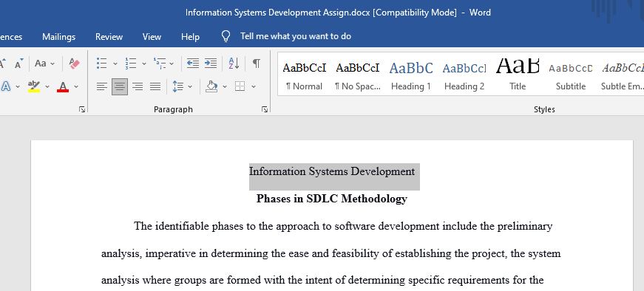
Task: Click the Shading paint bucket icon
Action: click(211, 86)
